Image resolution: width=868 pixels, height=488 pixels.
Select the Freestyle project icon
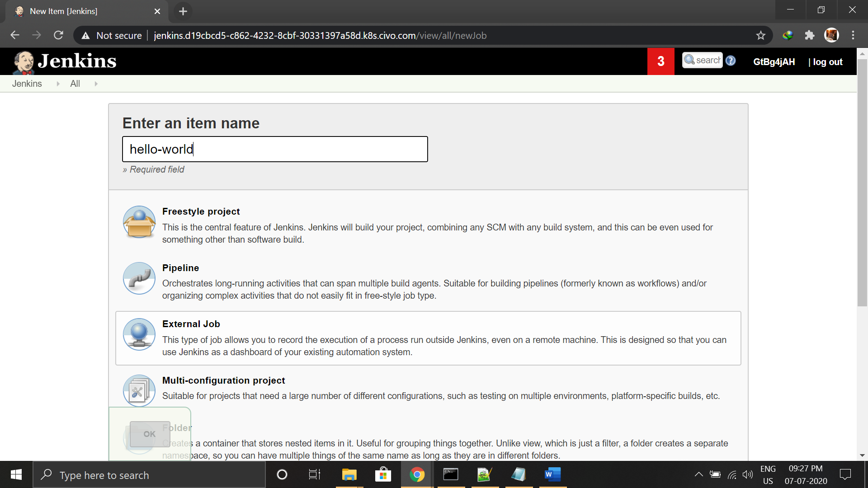[x=139, y=222]
